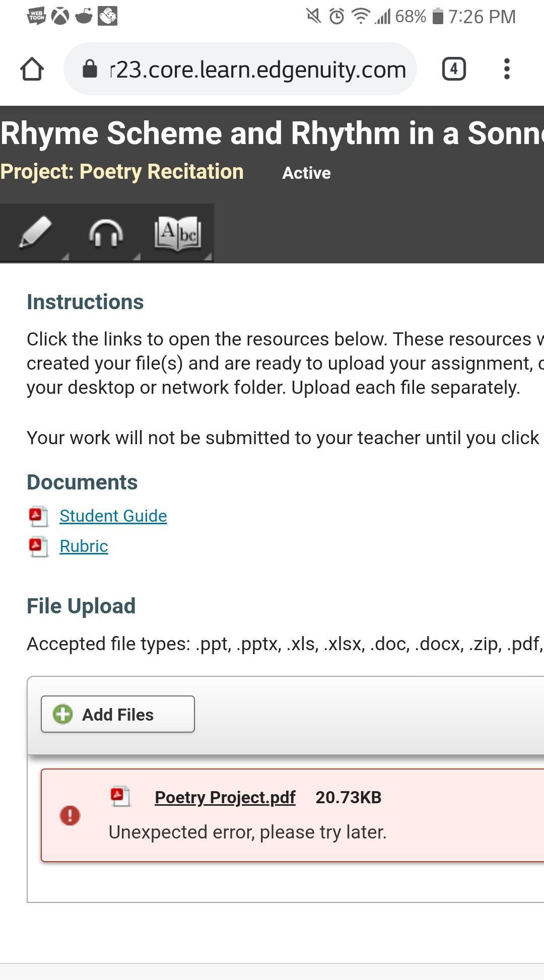Click the Poetry Project PDF file icon
The height and width of the screenshot is (980, 544).
[120, 797]
